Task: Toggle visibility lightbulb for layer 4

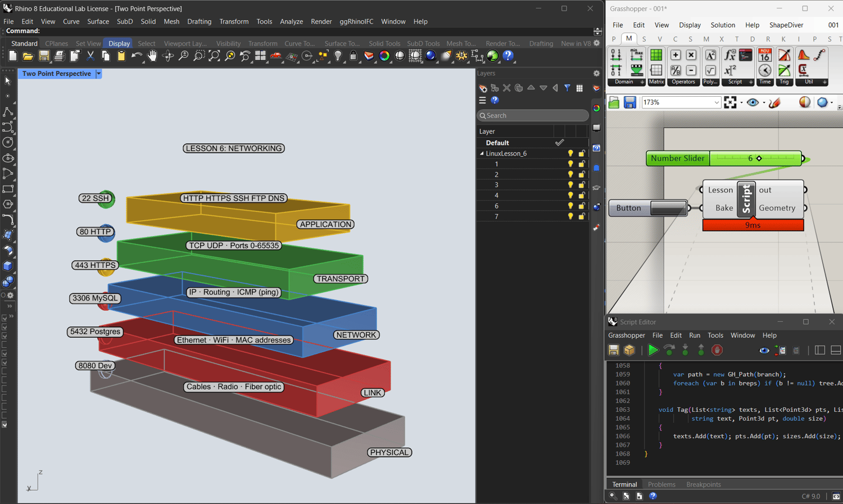Action: [x=570, y=196]
